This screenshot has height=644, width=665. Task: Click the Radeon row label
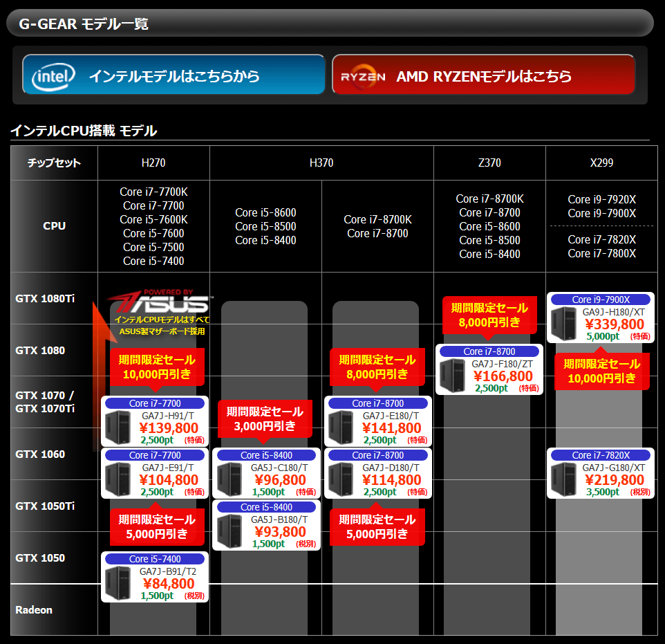[x=34, y=609]
